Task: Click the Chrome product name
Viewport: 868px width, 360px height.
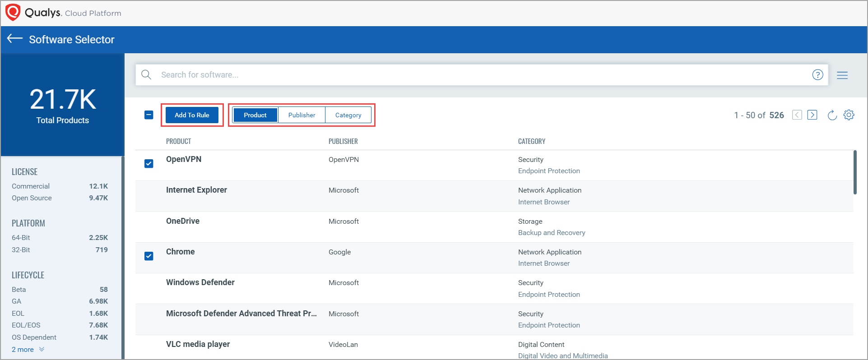Action: pos(181,252)
